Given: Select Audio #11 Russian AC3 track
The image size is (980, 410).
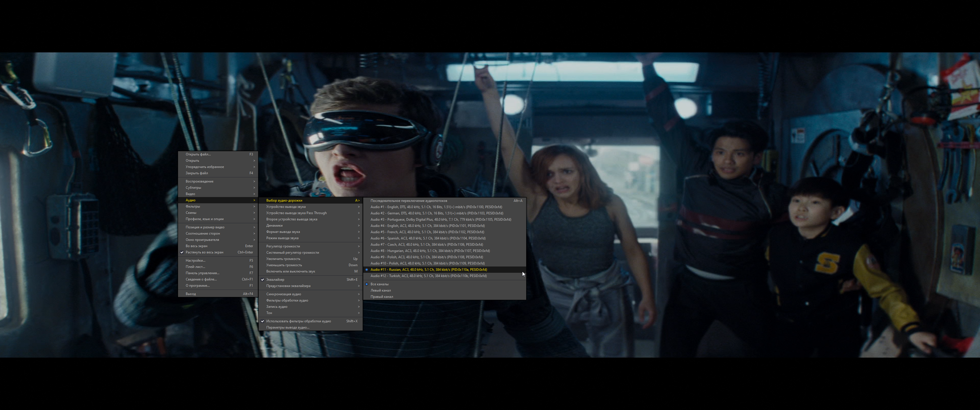Looking at the screenshot, I should [x=445, y=270].
